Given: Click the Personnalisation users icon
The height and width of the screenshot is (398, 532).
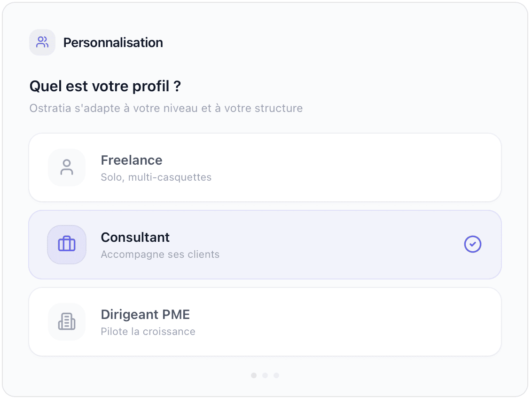Looking at the screenshot, I should [42, 42].
